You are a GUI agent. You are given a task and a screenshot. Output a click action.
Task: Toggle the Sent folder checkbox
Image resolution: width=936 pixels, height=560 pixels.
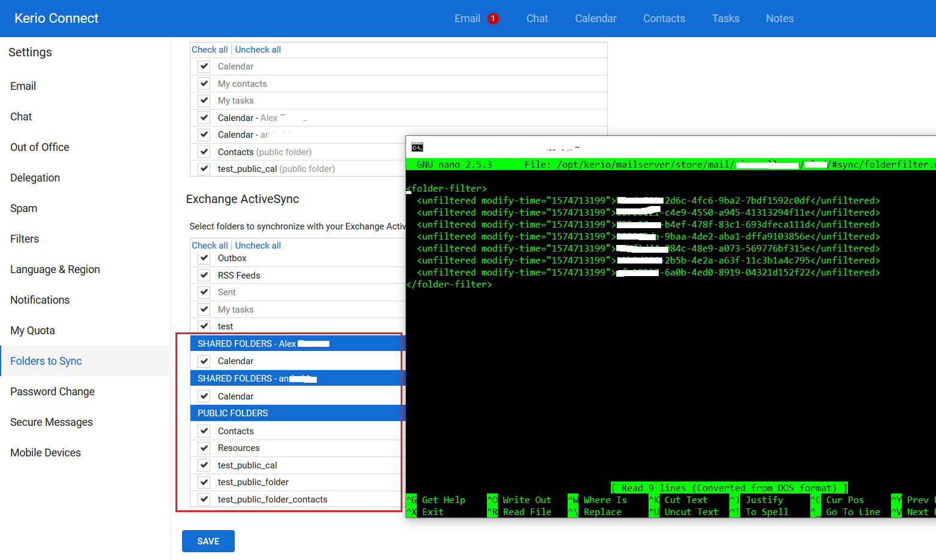204,292
